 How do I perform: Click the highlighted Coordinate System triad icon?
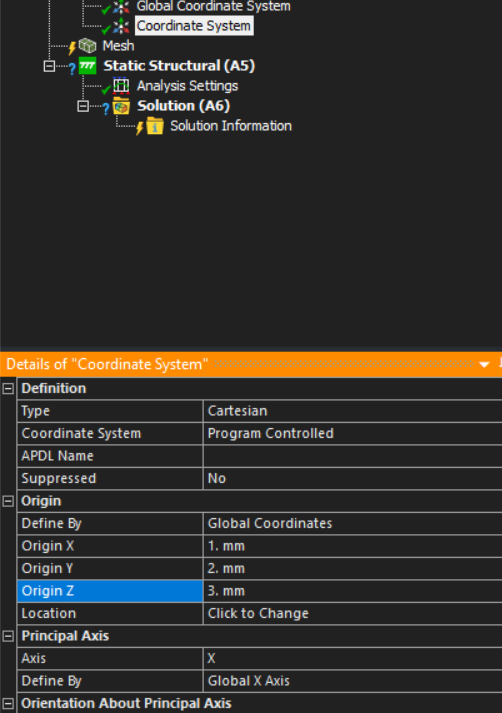pyautogui.click(x=121, y=26)
